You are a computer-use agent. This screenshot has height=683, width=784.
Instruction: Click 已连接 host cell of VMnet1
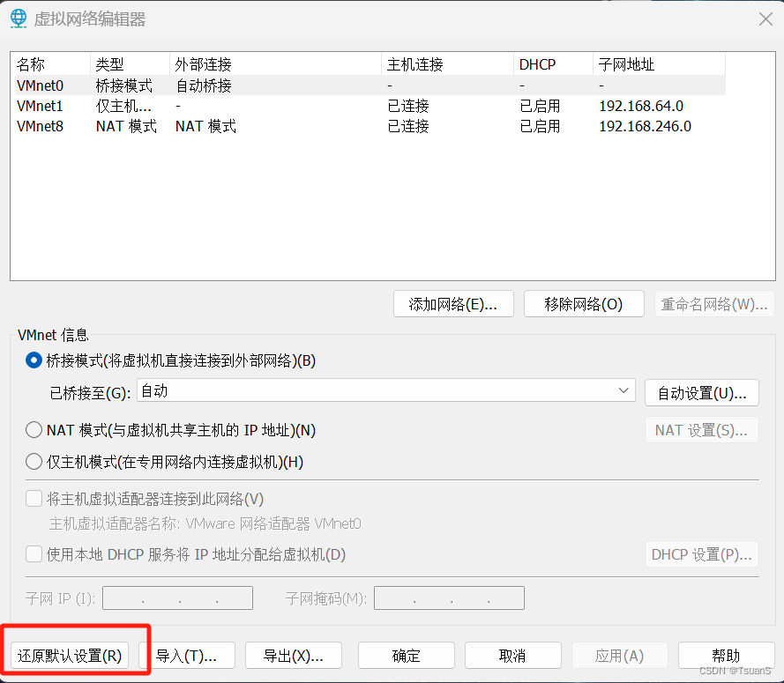click(408, 106)
